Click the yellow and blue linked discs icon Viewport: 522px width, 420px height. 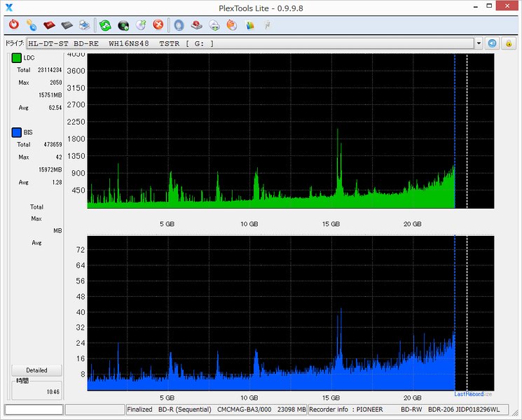click(32, 25)
